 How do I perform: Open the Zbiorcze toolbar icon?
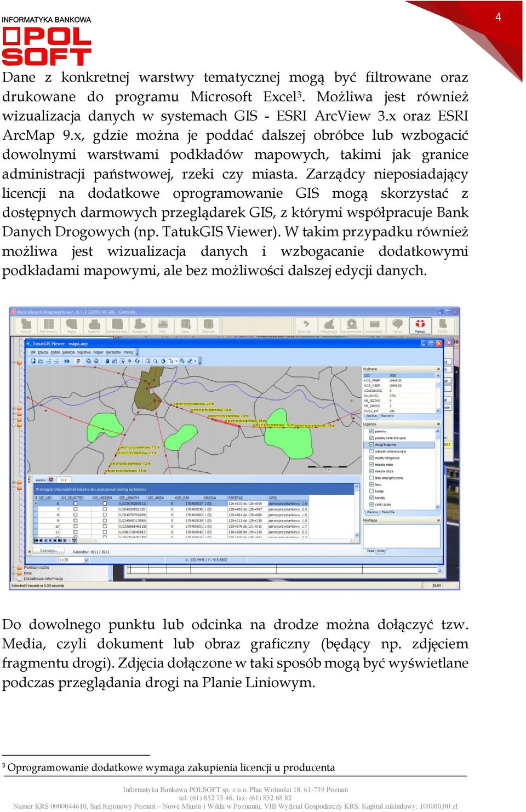point(208,325)
